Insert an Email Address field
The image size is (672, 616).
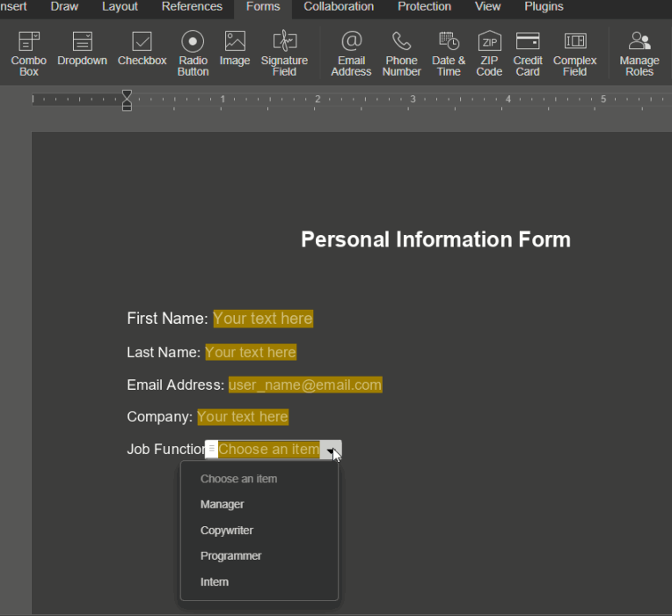coord(351,54)
